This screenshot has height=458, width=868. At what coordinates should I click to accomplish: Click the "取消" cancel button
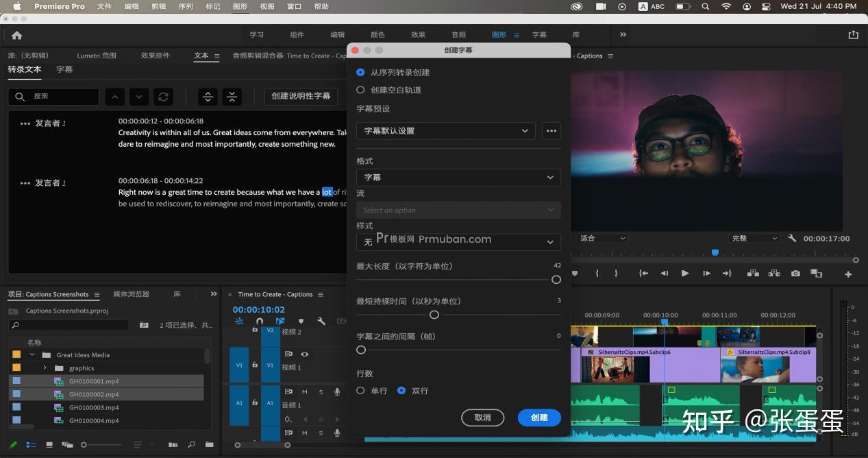tap(483, 418)
